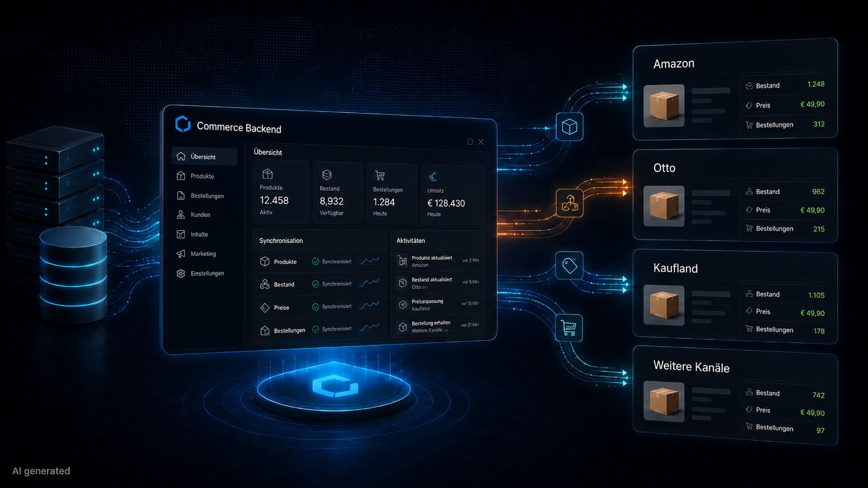Open the Übersicht sidebar item
The width and height of the screenshot is (868, 488).
204,157
